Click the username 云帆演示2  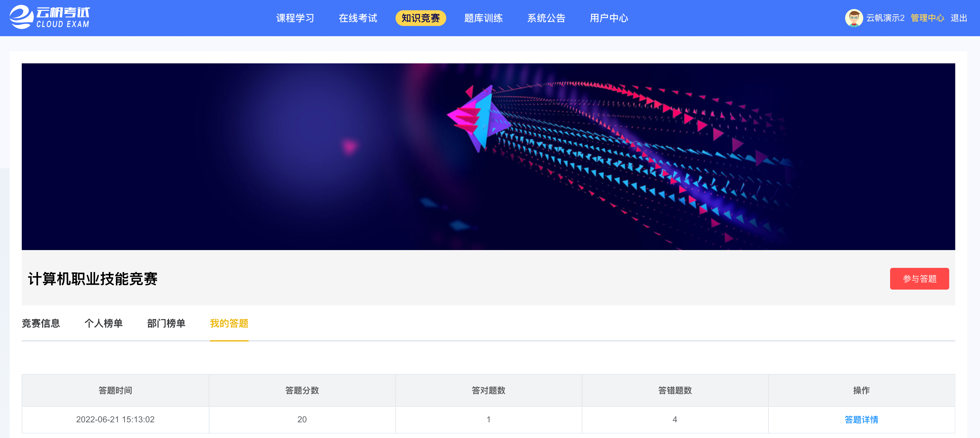(885, 18)
